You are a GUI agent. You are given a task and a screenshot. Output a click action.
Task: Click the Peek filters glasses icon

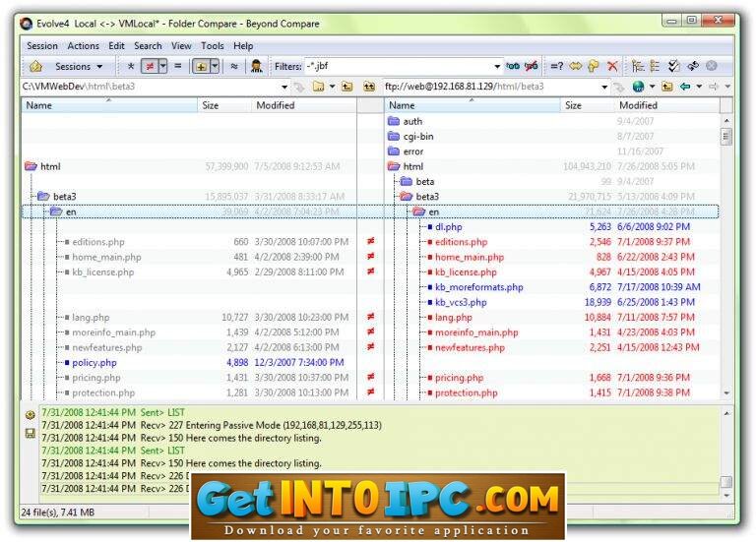pos(513,66)
